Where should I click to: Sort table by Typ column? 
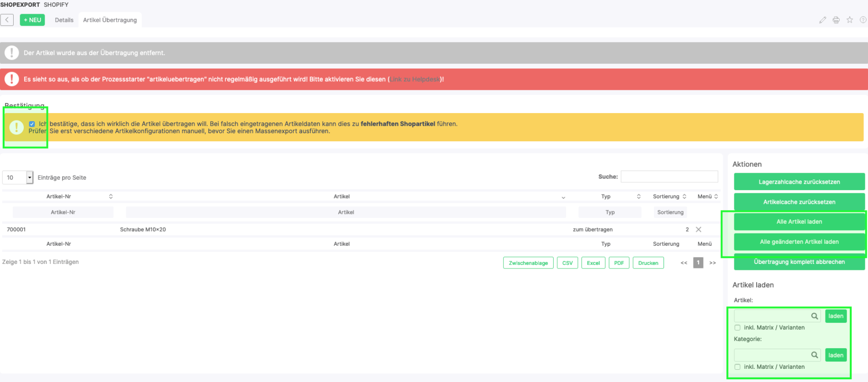click(x=606, y=196)
